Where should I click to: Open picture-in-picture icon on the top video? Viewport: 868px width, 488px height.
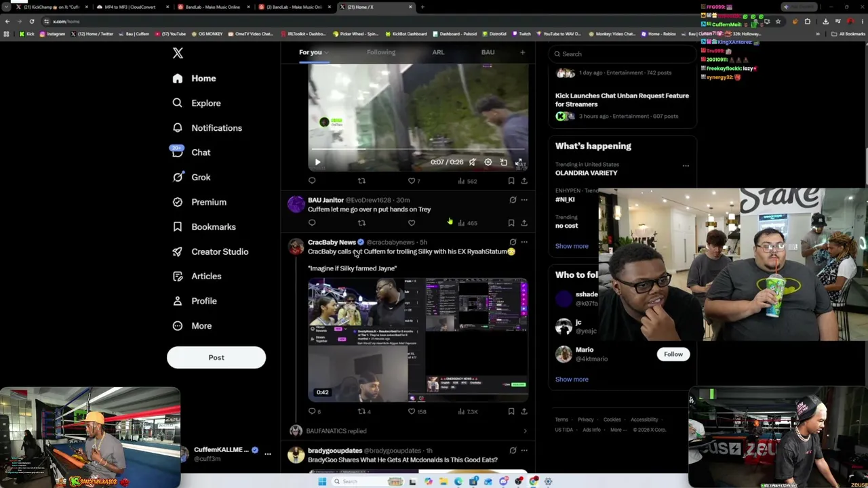click(504, 162)
